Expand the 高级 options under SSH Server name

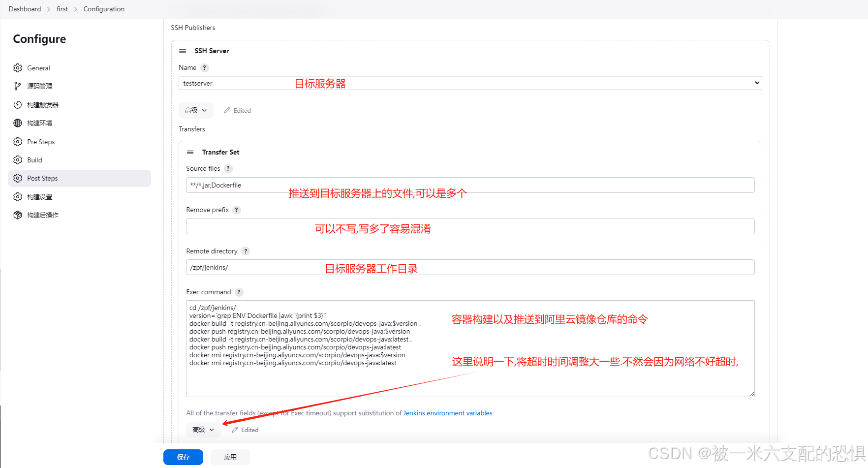[196, 111]
